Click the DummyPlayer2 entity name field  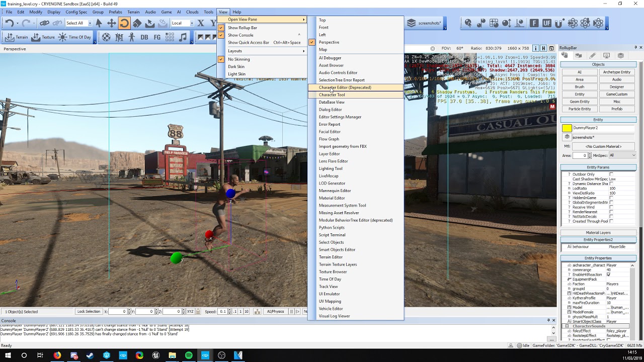coord(604,128)
